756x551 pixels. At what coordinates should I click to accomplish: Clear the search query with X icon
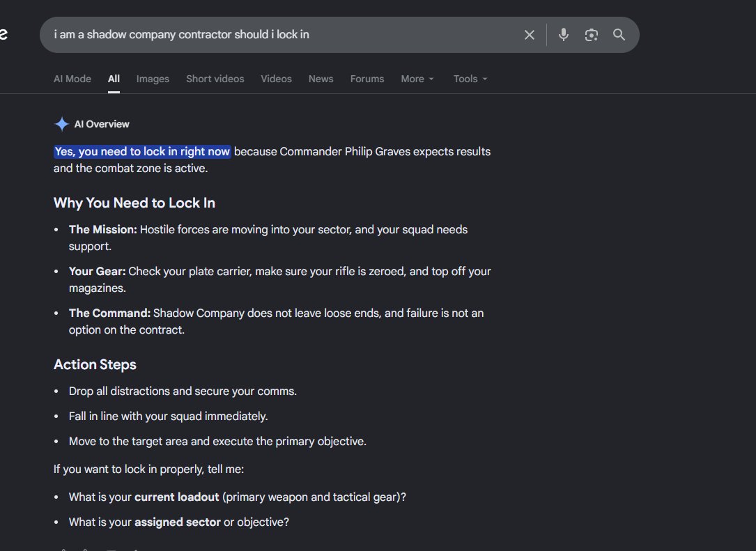pyautogui.click(x=529, y=35)
